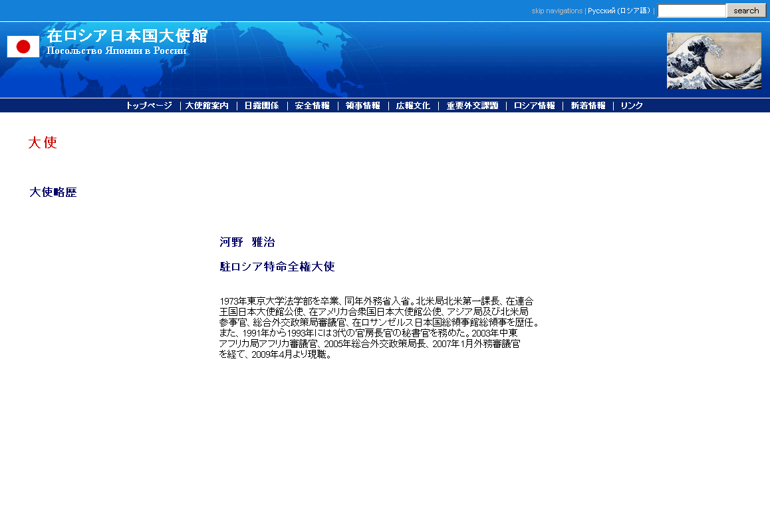Click the Japanese flag icon
This screenshot has width=770, height=532.
tap(23, 47)
